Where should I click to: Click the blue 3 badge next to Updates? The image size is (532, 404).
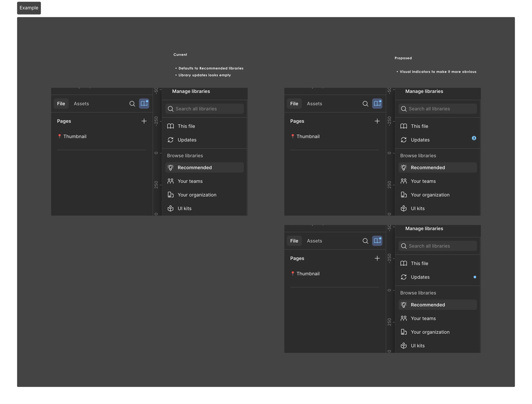474,138
